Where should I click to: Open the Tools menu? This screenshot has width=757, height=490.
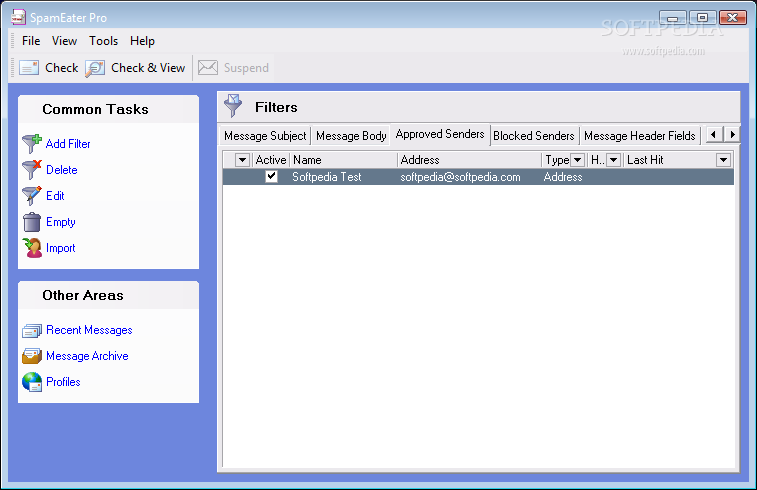[103, 41]
